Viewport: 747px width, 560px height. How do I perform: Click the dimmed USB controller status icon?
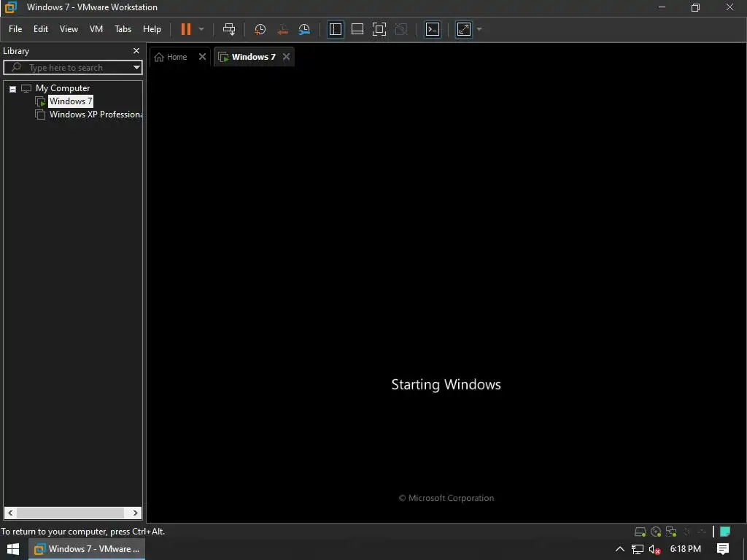point(687,532)
